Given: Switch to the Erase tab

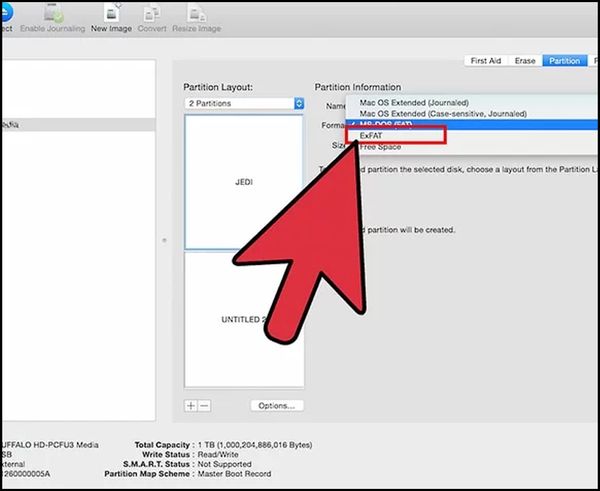Looking at the screenshot, I should (x=525, y=61).
